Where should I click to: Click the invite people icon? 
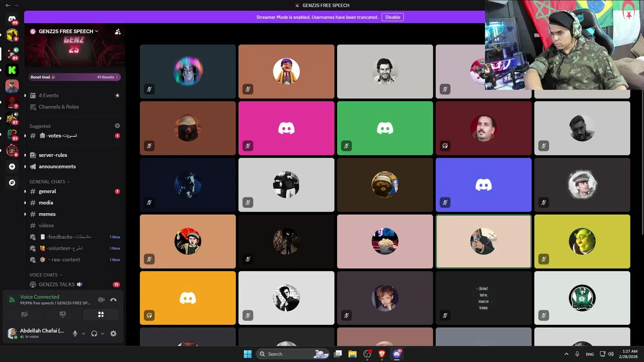click(x=118, y=31)
